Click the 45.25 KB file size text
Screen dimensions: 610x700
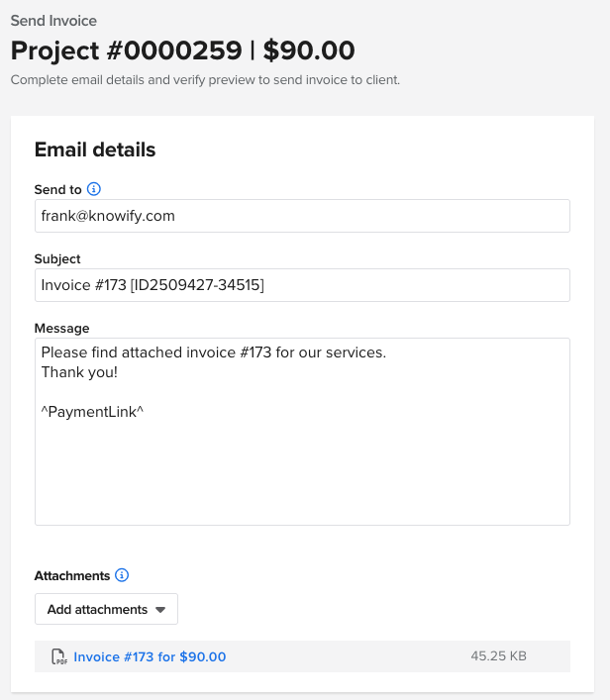(498, 656)
